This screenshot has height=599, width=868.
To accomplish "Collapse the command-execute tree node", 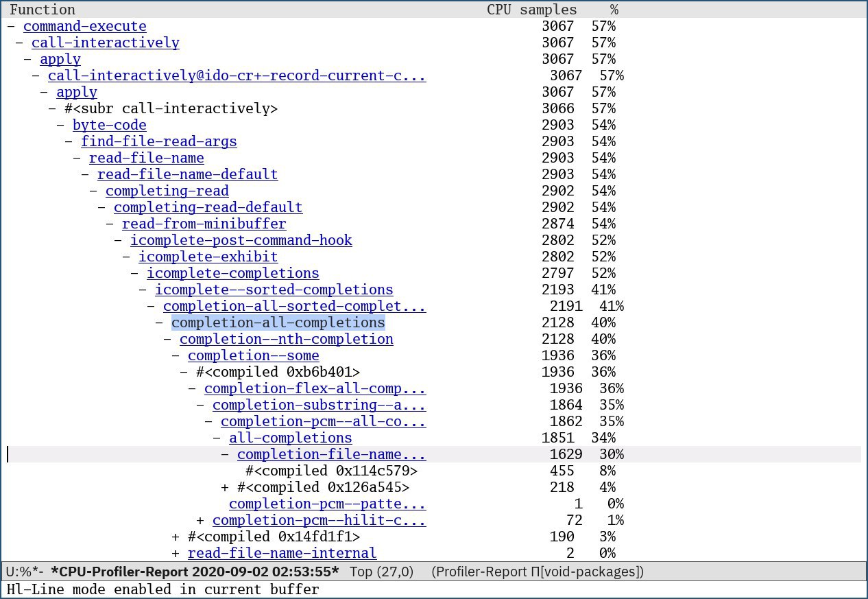I will pyautogui.click(x=11, y=26).
